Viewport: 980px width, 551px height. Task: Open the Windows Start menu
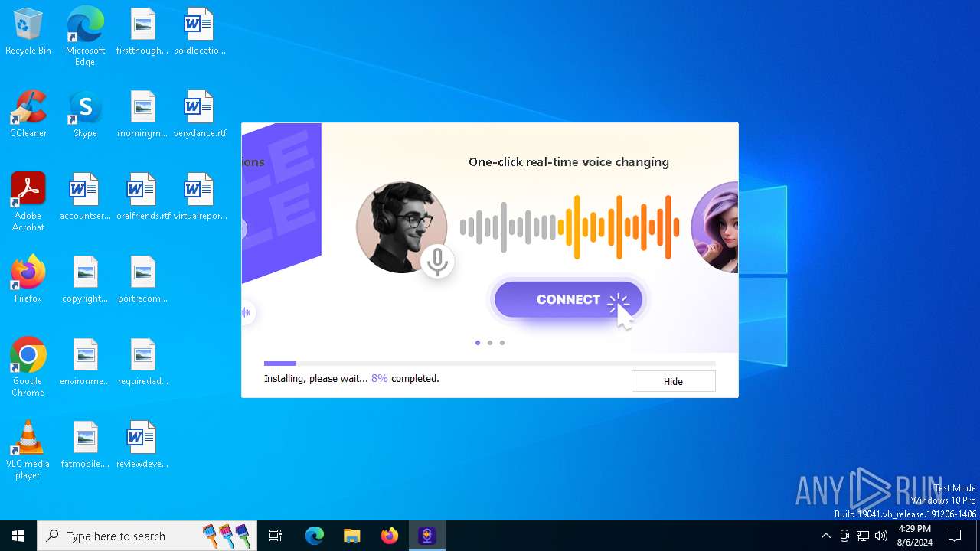(x=18, y=536)
